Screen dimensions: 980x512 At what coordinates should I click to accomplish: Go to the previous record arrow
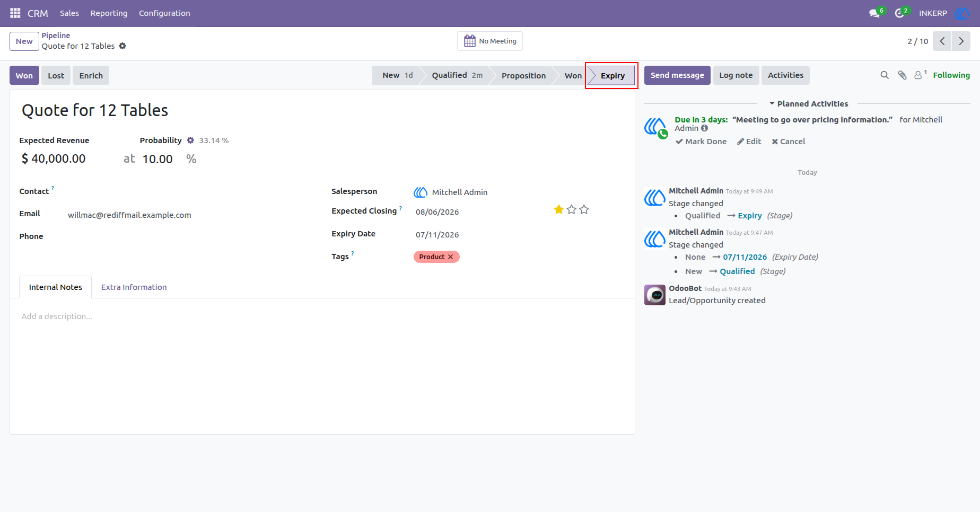tap(942, 41)
